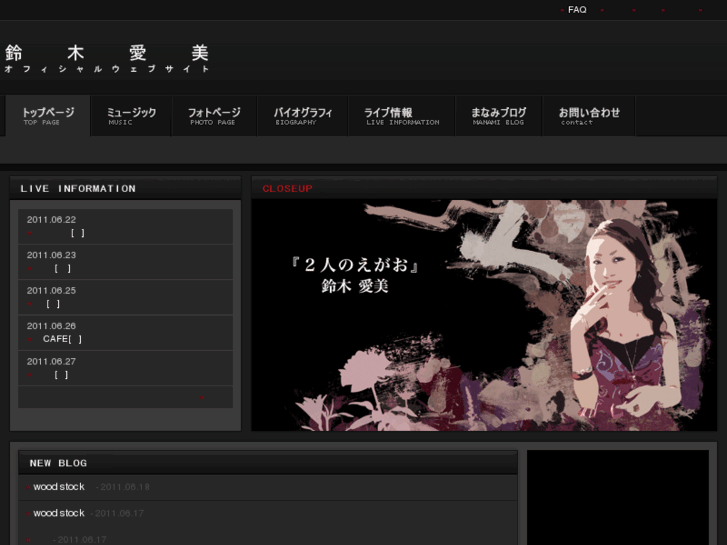This screenshot has width=727, height=545.
Task: Click the オフィシャルウェブサイト subtitle text
Action: click(107, 69)
